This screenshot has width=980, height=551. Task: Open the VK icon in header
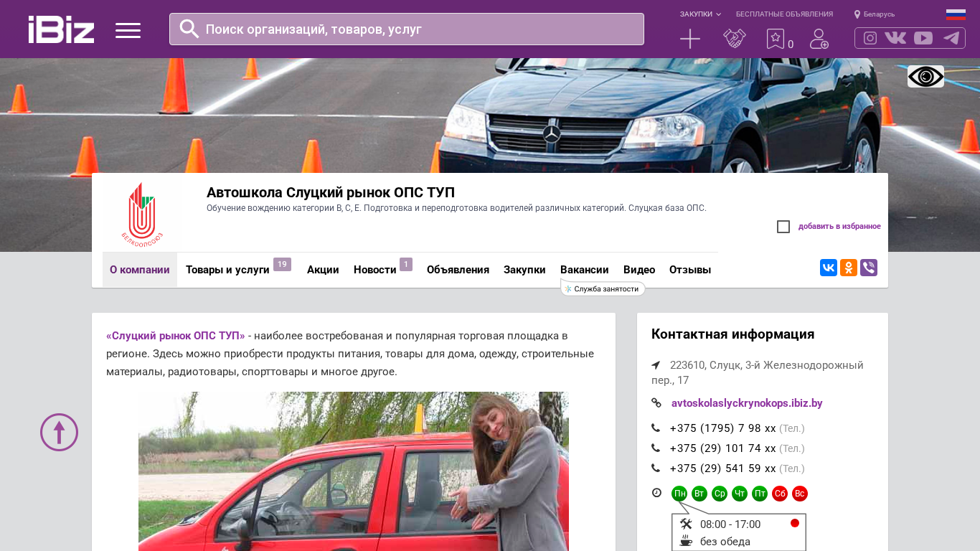(895, 38)
